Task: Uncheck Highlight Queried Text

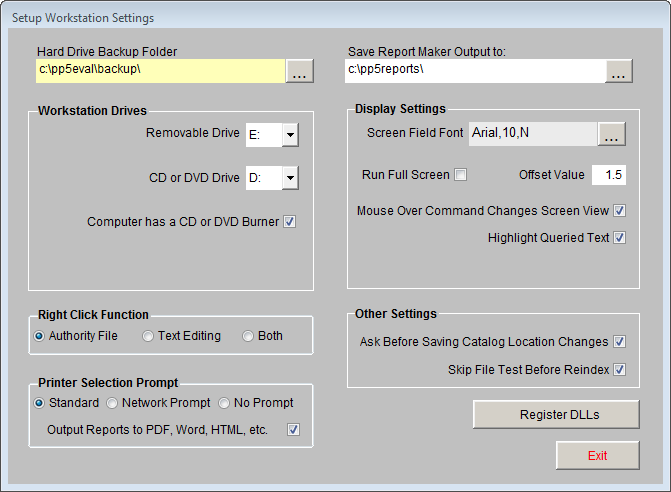Action: [620, 238]
